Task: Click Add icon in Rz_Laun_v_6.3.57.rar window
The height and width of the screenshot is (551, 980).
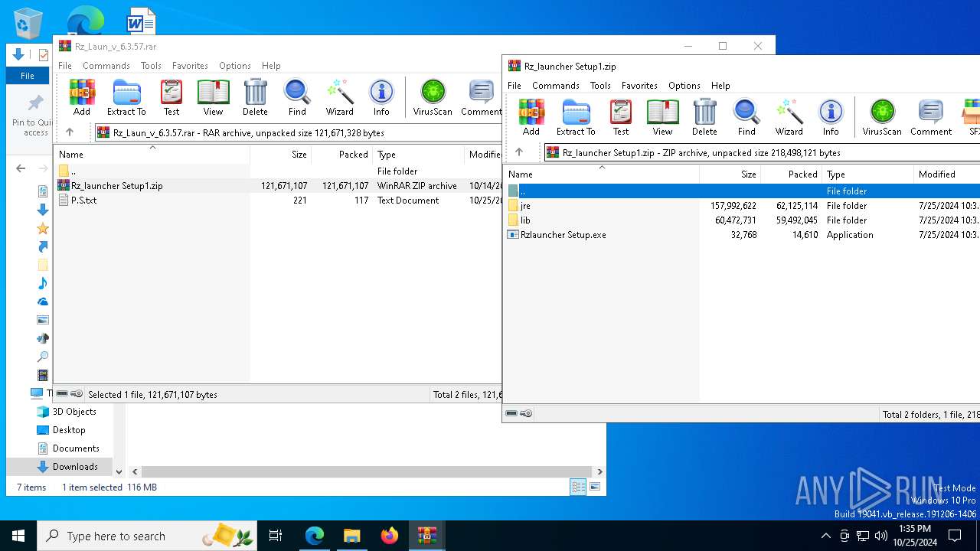Action: 82,97
